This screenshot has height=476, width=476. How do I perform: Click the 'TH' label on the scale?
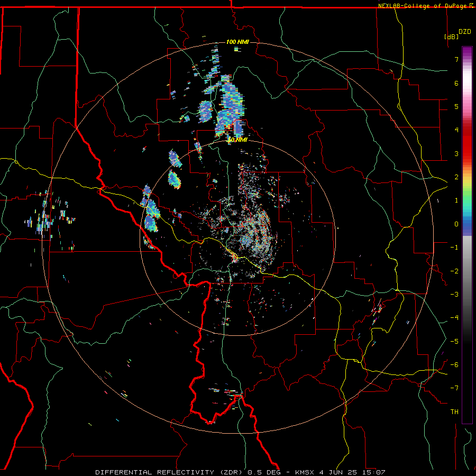pos(454,412)
